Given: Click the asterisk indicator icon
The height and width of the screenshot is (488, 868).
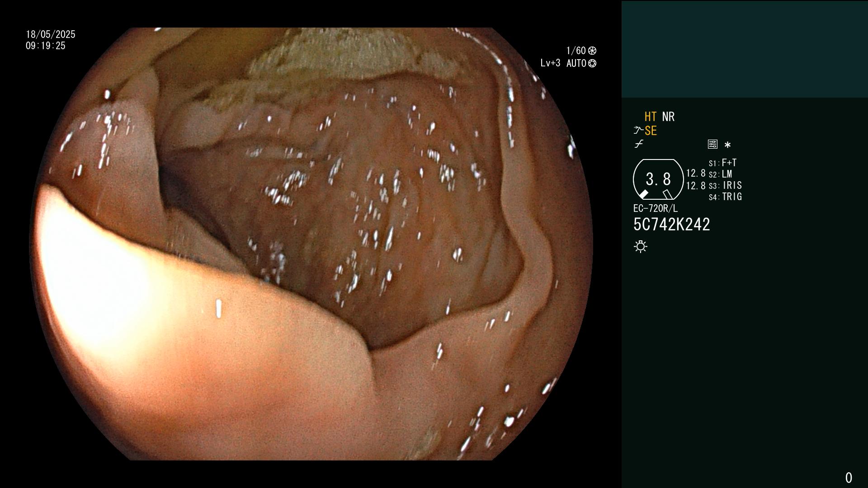Looking at the screenshot, I should coord(727,145).
